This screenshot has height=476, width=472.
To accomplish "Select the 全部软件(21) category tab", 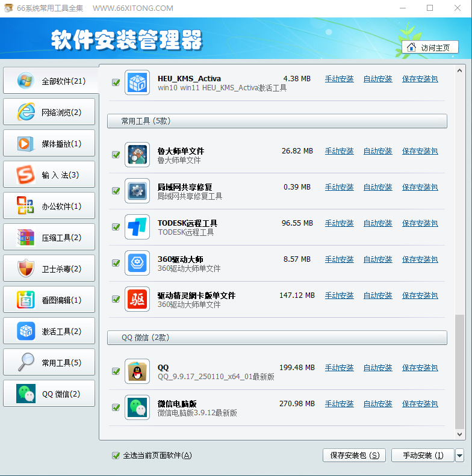I will pos(51,81).
